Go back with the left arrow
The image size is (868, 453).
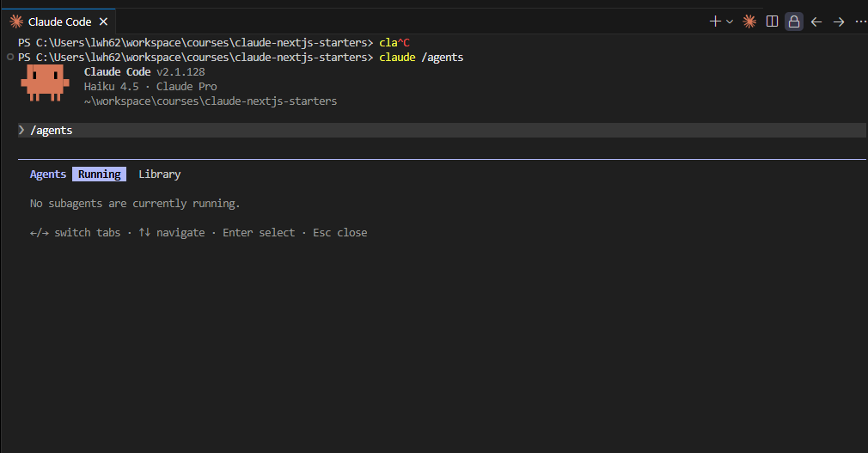[x=816, y=21]
